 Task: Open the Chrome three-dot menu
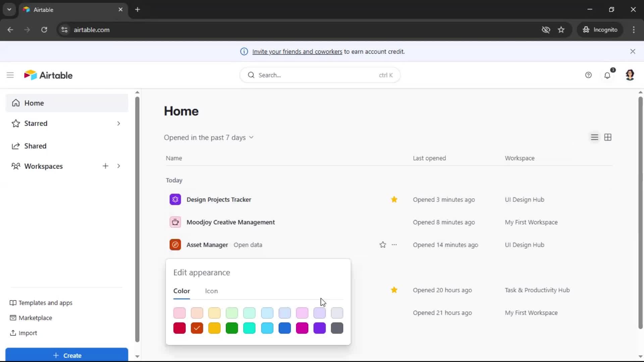(634, 29)
